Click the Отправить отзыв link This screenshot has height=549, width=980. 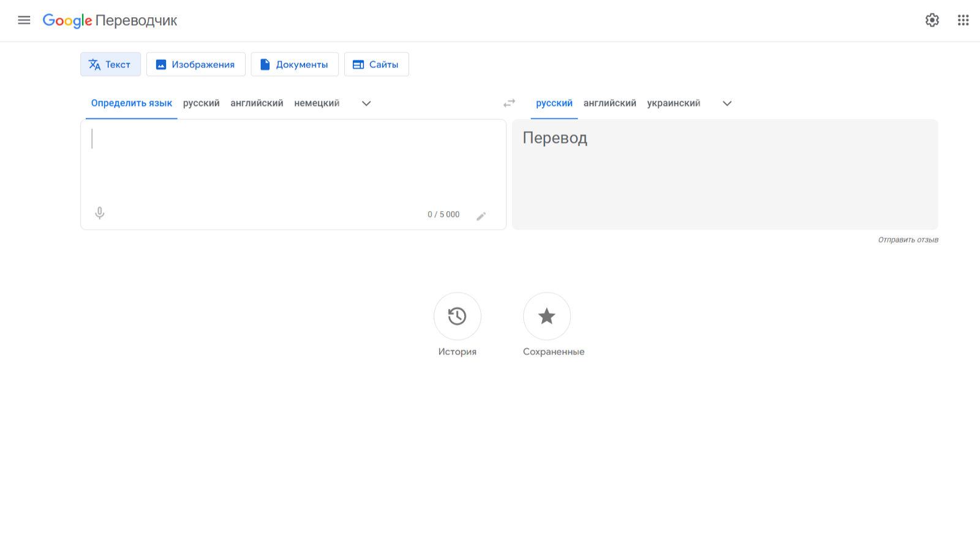pyautogui.click(x=908, y=240)
